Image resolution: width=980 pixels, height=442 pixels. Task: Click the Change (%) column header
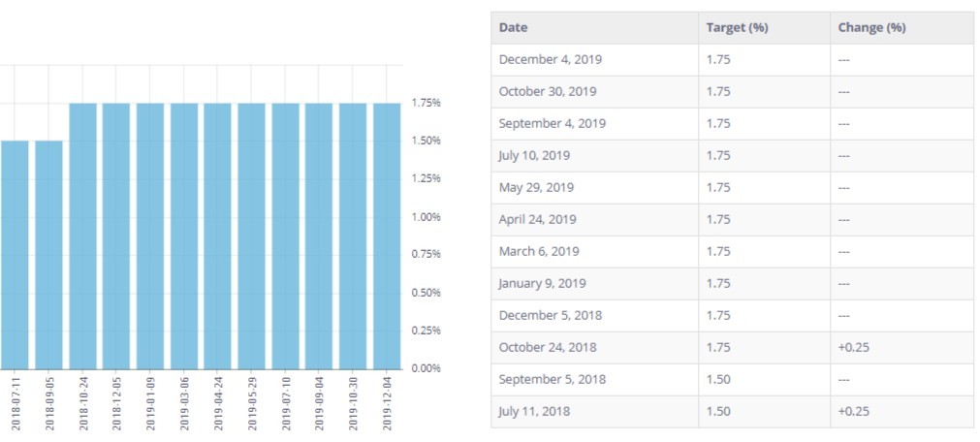click(871, 27)
